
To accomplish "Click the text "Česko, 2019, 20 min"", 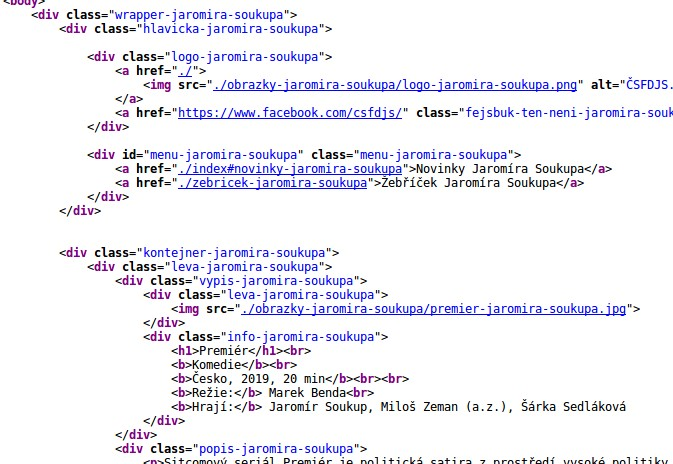I will coord(259,379).
